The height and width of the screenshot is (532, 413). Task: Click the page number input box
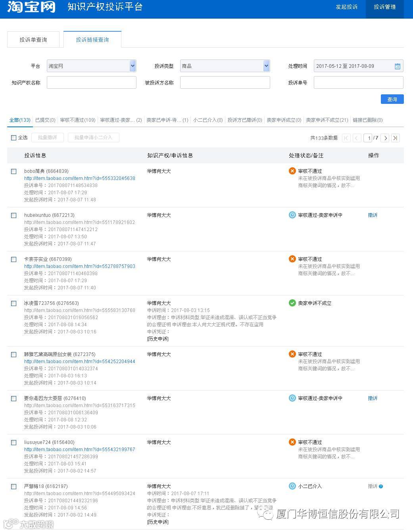point(368,138)
